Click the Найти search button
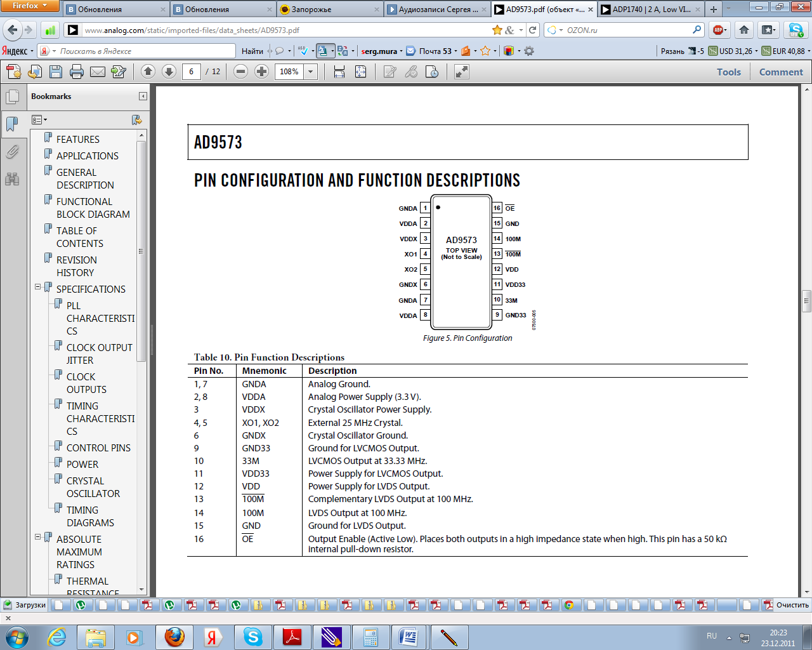 click(x=252, y=51)
